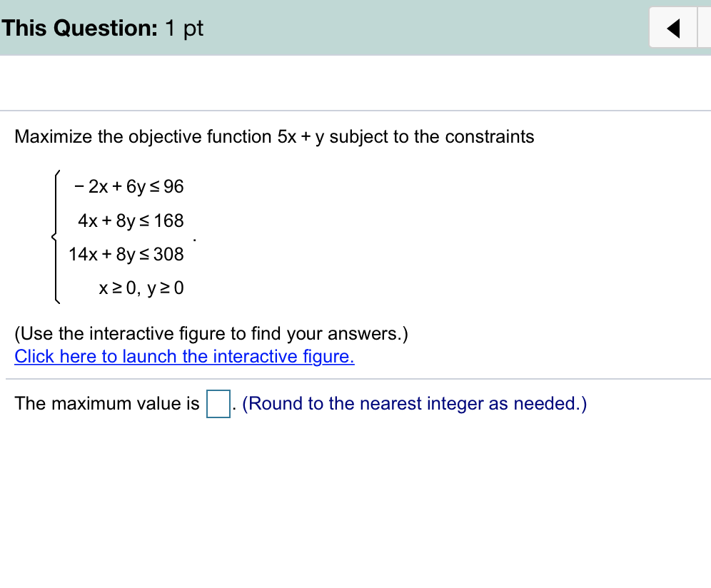Select the constraint '14x + 8y ≤ 308'
The image size is (711, 588).
[126, 254]
